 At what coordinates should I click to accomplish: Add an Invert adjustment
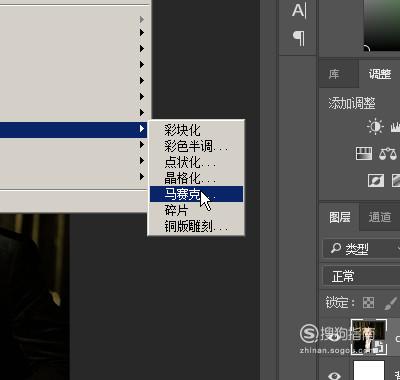(376, 180)
